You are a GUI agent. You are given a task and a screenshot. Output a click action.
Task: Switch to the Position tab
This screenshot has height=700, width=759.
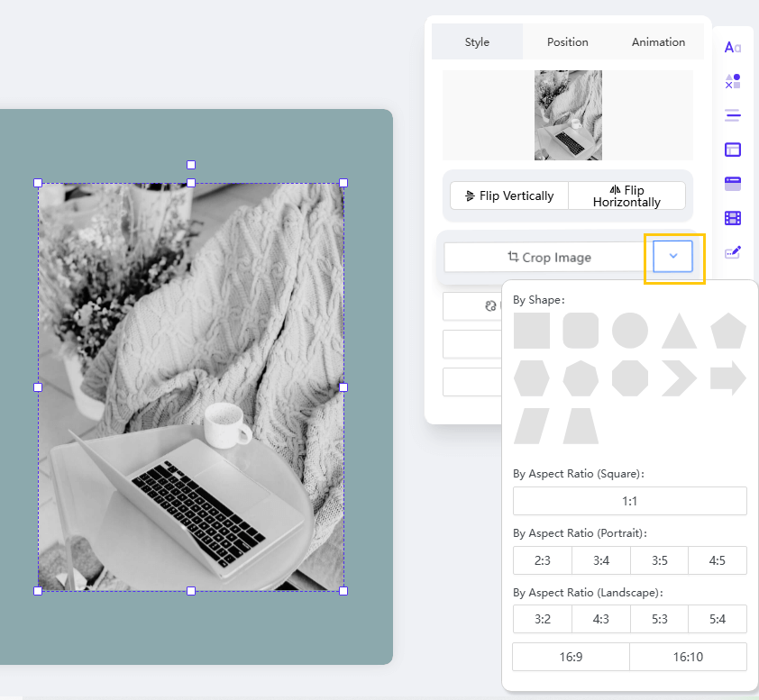click(x=568, y=41)
